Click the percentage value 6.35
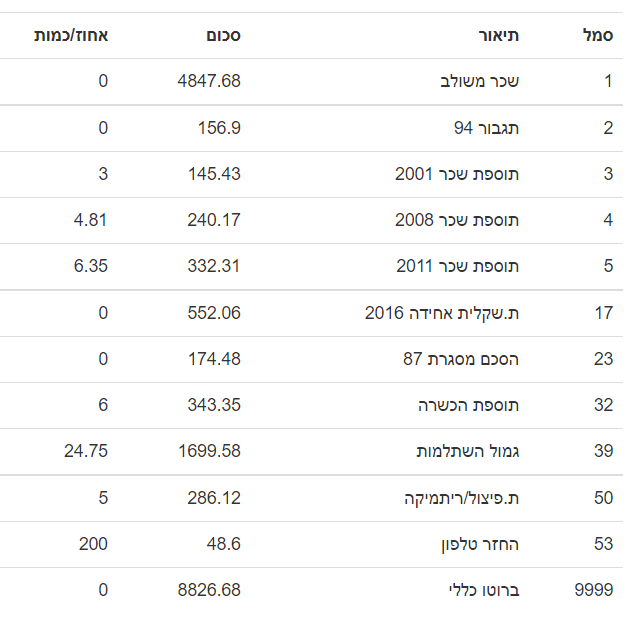Screen dimensions: 633x619 (x=91, y=265)
